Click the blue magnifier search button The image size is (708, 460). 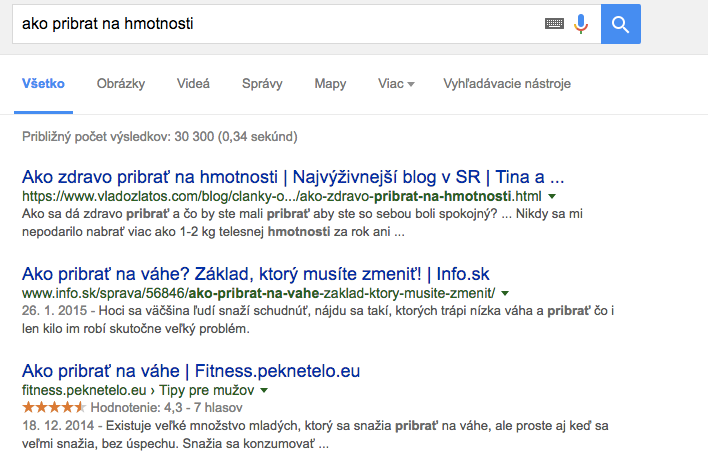(x=620, y=24)
